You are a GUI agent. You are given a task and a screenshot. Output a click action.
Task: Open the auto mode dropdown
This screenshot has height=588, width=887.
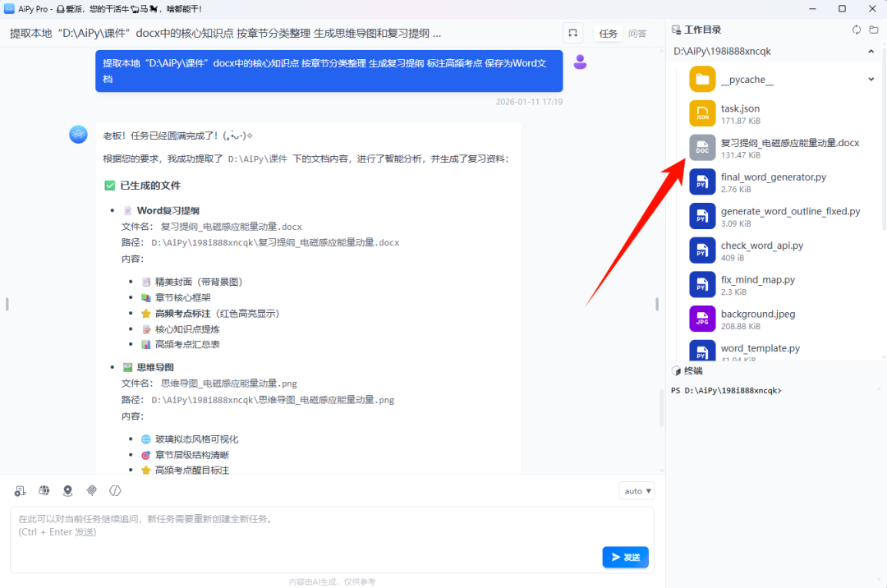point(637,491)
